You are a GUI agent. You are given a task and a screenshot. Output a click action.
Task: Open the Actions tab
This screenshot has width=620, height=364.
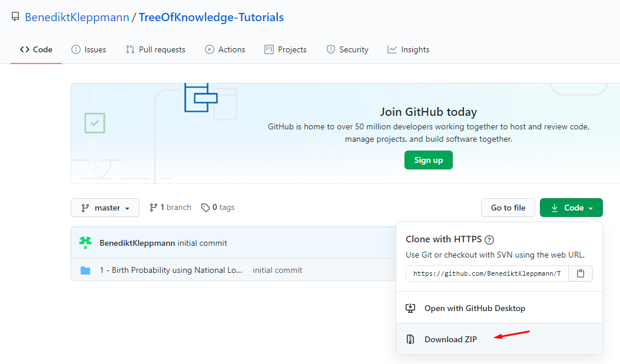pos(225,50)
